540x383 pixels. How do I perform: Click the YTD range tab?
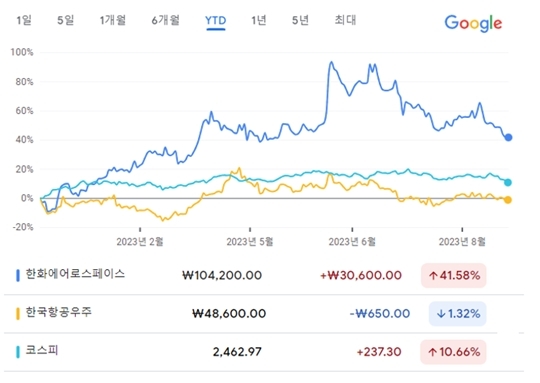(216, 21)
